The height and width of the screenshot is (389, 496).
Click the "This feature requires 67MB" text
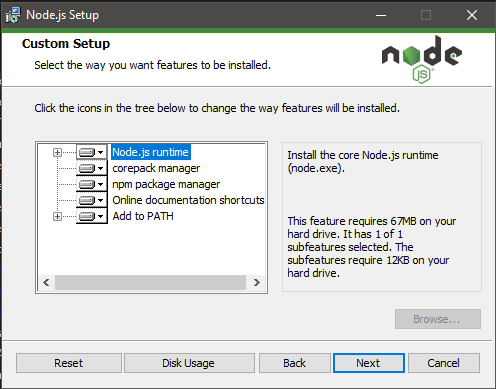pos(372,247)
